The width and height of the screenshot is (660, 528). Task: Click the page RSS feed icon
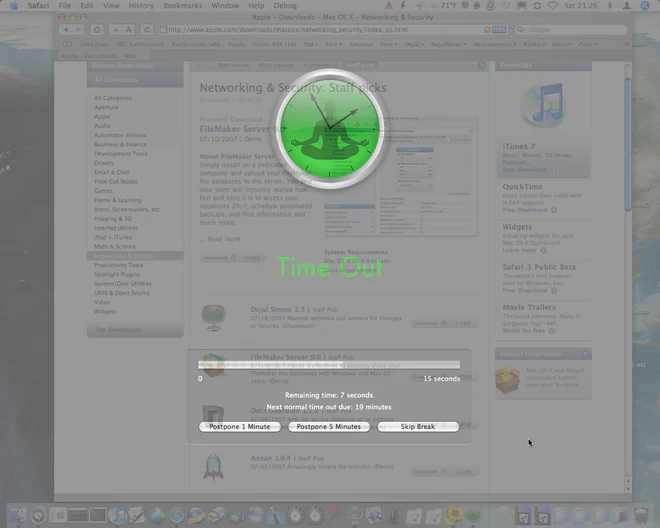coord(482,65)
